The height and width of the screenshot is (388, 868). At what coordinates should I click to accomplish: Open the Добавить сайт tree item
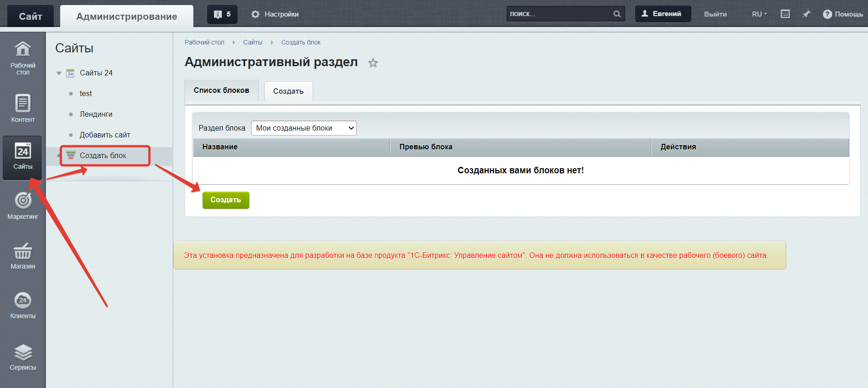coord(105,135)
